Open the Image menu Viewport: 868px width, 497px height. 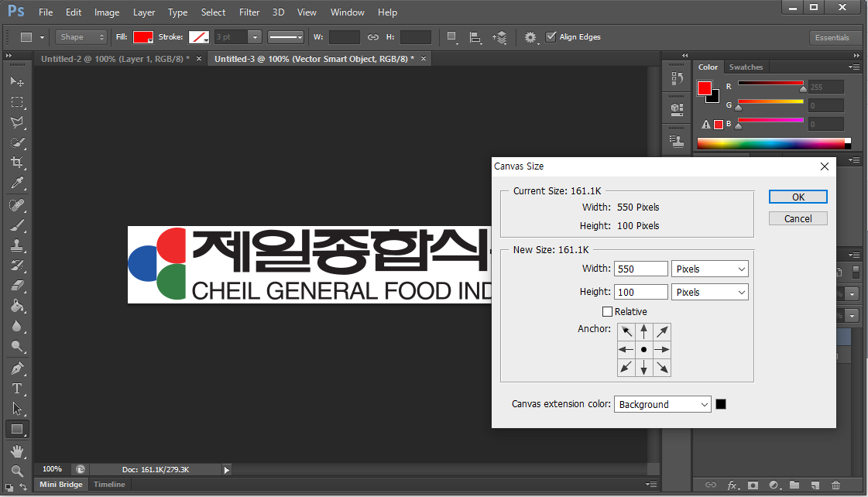pos(107,12)
